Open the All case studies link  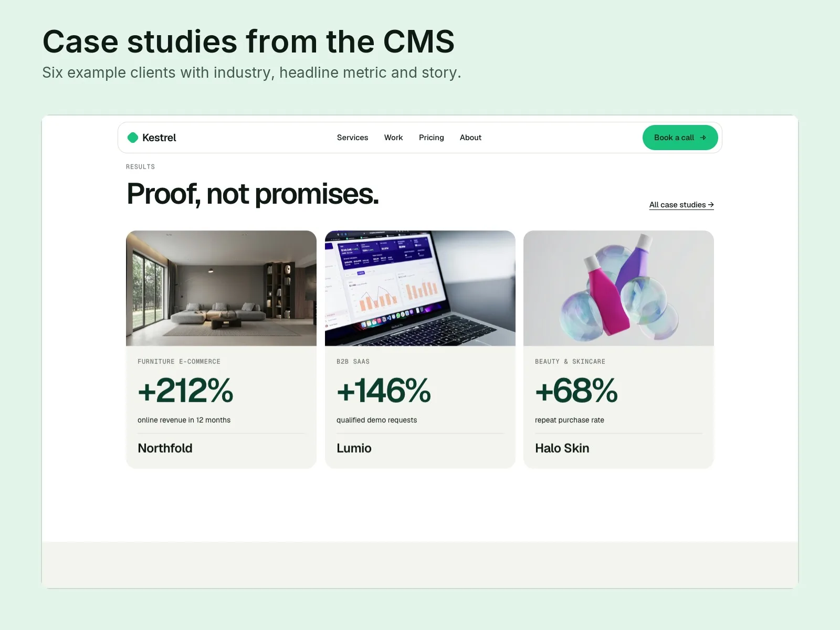pyautogui.click(x=681, y=205)
